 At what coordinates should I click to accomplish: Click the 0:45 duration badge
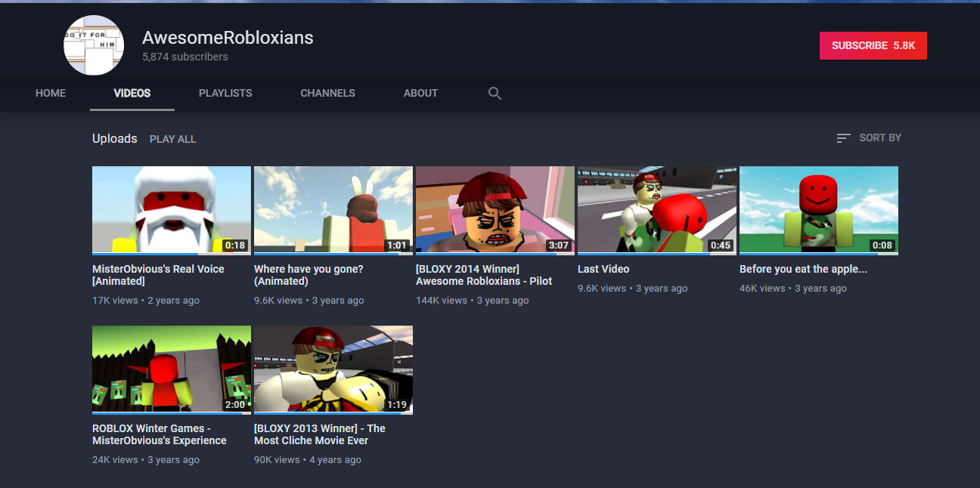pyautogui.click(x=721, y=246)
